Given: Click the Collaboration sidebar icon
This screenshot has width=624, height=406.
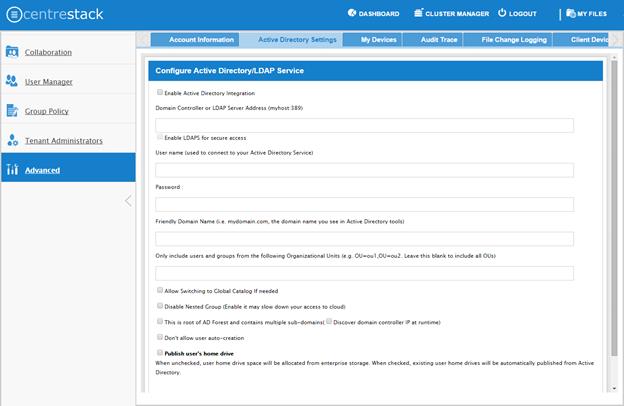Looking at the screenshot, I should click(x=12, y=51).
